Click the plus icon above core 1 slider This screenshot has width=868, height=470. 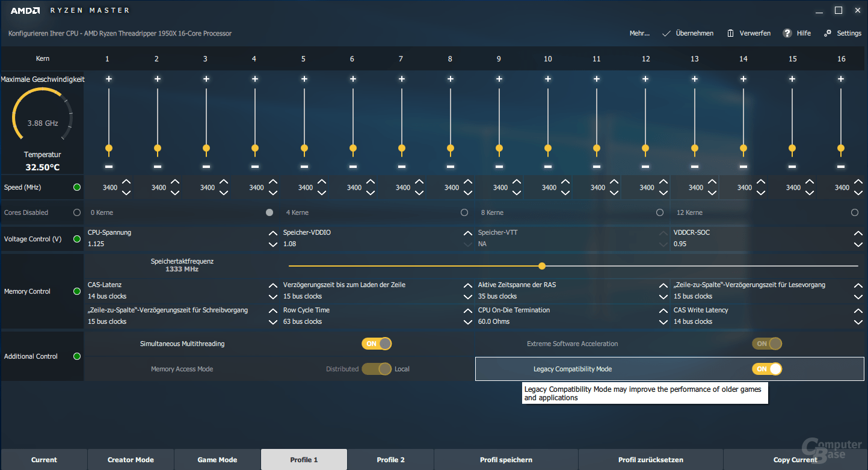[x=109, y=79]
